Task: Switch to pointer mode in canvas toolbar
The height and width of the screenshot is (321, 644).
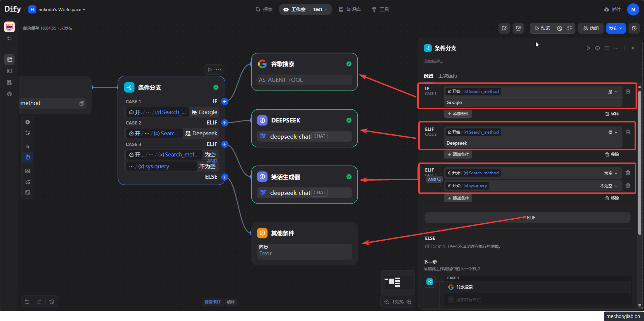Action: click(28, 146)
